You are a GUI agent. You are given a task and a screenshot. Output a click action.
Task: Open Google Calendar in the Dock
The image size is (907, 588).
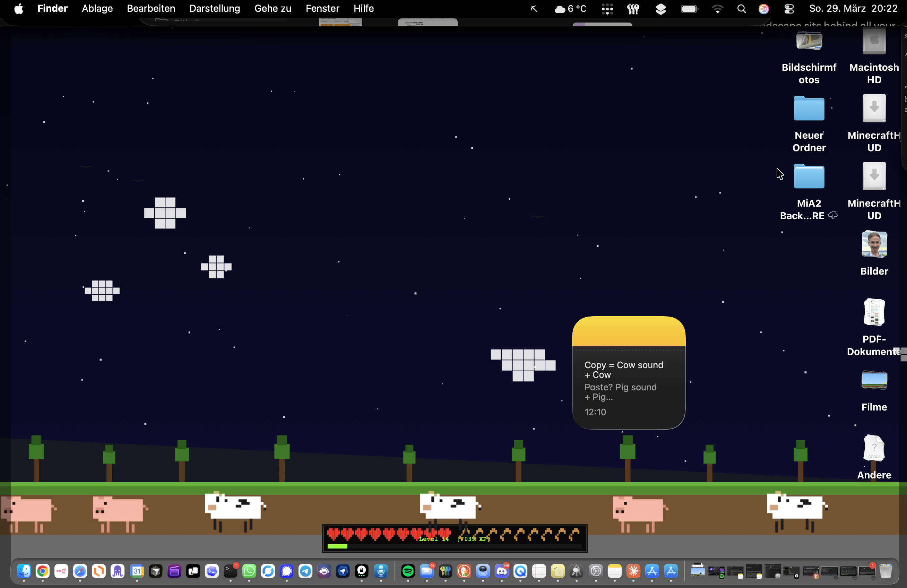coord(136,571)
